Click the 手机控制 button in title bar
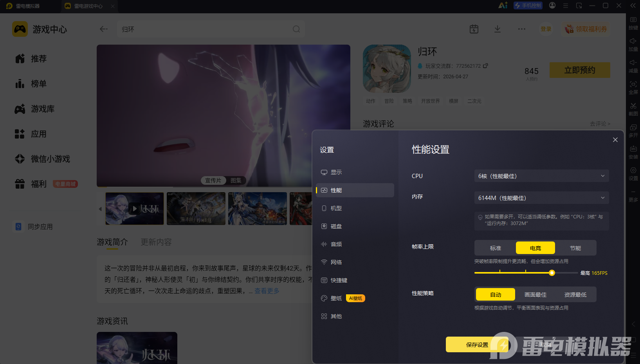The image size is (640, 364). pos(528,5)
